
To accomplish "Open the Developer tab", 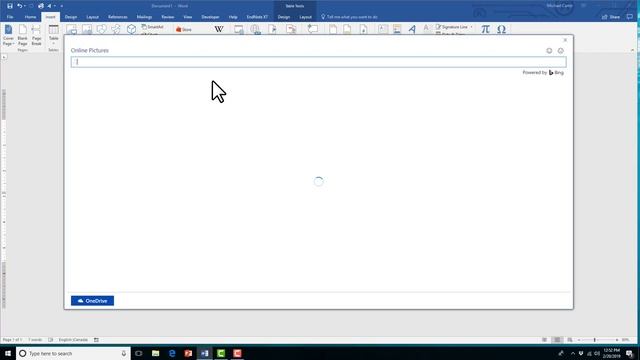I will click(x=210, y=17).
